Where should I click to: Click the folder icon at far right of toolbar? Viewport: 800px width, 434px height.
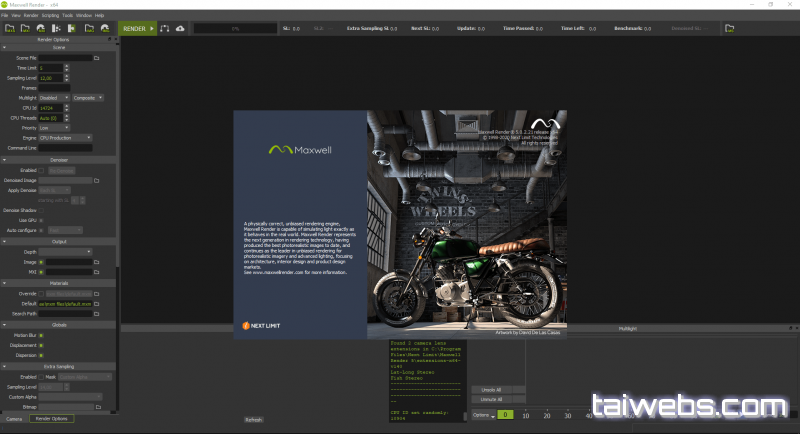[x=729, y=29]
